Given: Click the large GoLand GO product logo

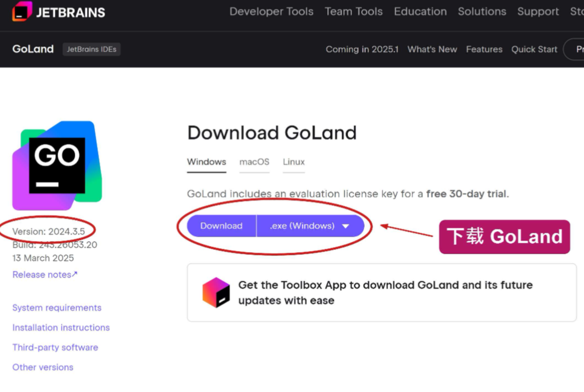Looking at the screenshot, I should [x=57, y=165].
